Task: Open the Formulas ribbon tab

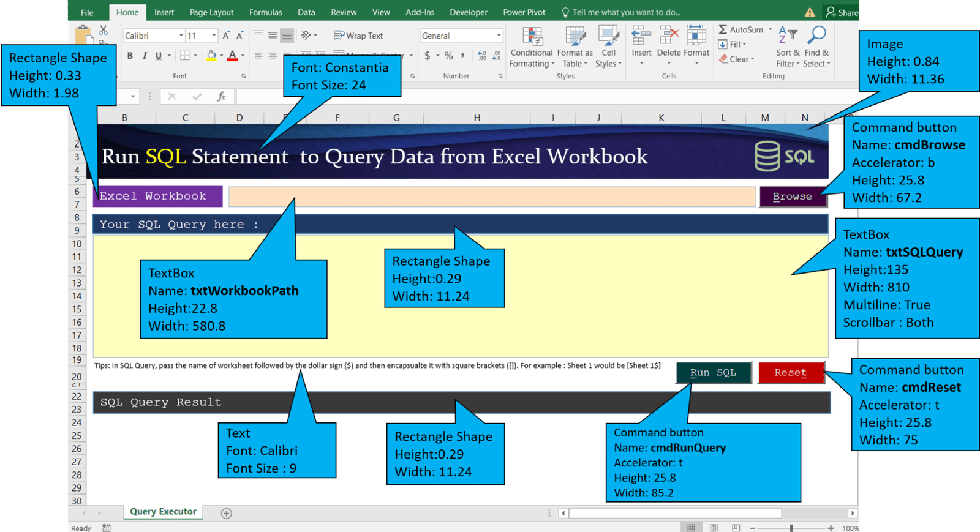Action: 265,12
